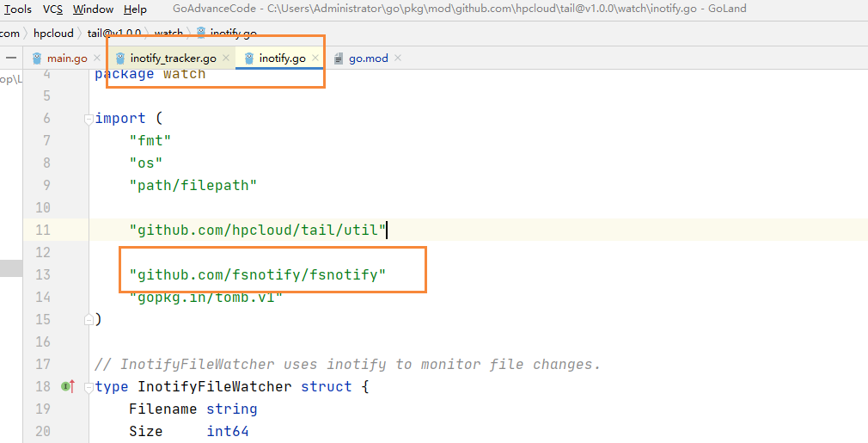Switch to the inotify_tracker.go tab
The image size is (868, 443).
pyautogui.click(x=173, y=58)
